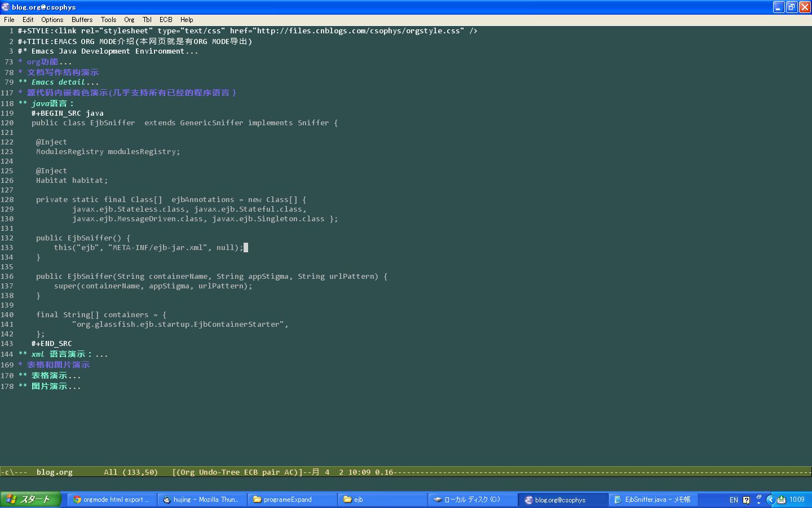This screenshot has width=812, height=508.
Task: Switch to 'hujing - Mozilla Thunderbird' taskbar item
Action: 201,500
